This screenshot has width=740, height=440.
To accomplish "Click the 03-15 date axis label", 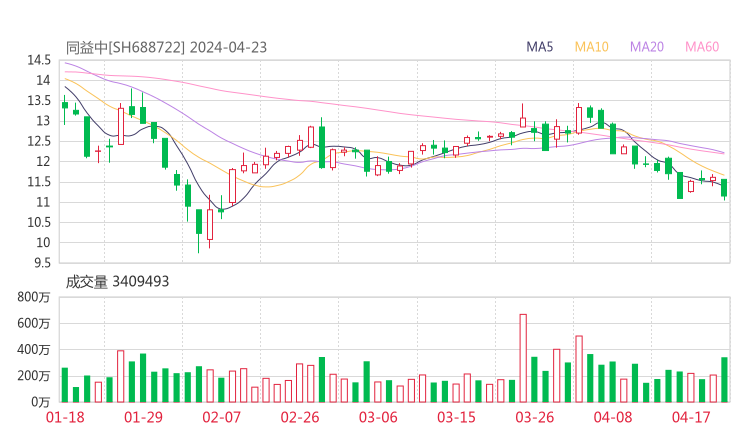I will 456,417.
